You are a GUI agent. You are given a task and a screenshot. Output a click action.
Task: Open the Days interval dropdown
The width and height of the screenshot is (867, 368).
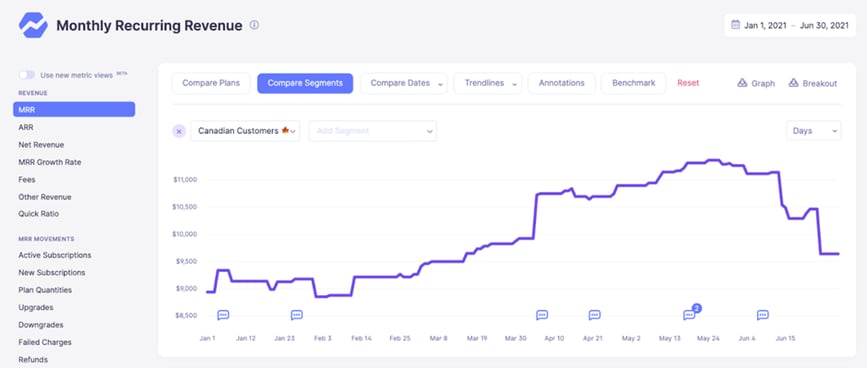click(x=813, y=131)
